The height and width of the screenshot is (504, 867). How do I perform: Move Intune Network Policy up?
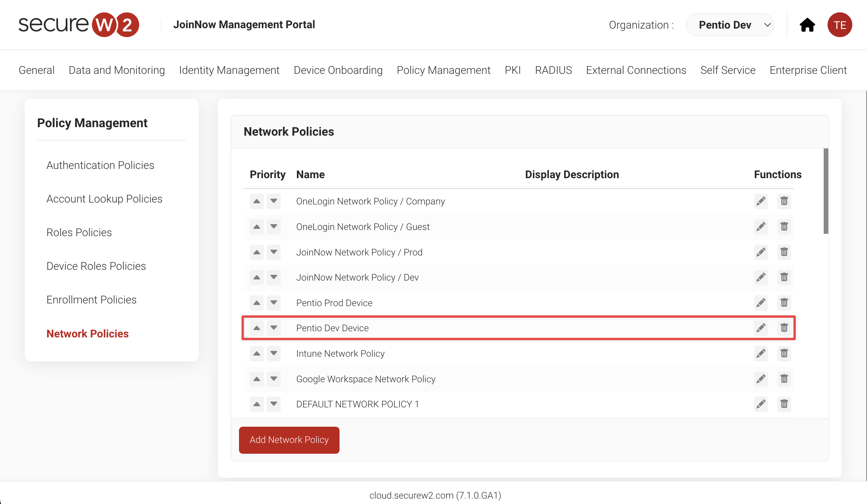pyautogui.click(x=257, y=353)
